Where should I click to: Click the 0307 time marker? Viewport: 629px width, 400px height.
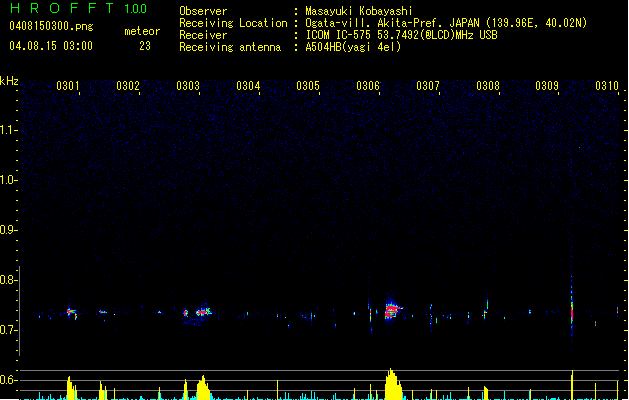click(x=428, y=86)
